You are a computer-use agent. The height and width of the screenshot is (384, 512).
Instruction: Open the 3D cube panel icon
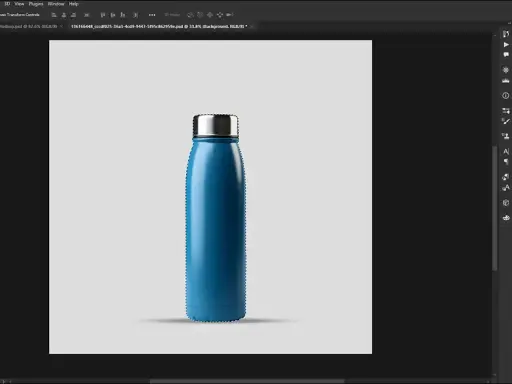(506, 203)
